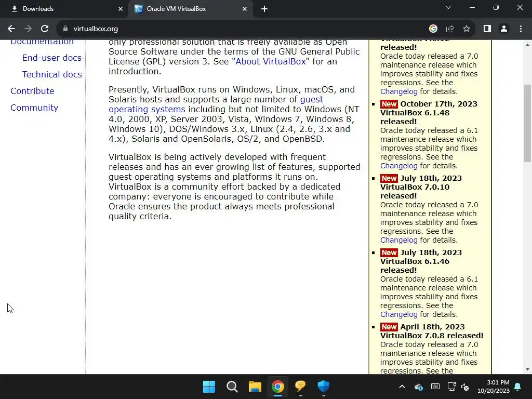532x399 pixels.
Task: Open the blue shield taskbar app
Action: 323,387
